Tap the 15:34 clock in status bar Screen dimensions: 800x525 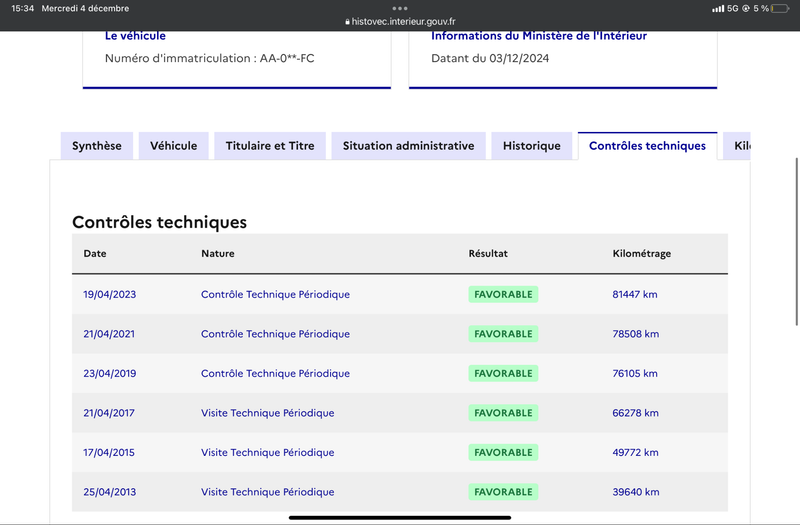point(22,8)
